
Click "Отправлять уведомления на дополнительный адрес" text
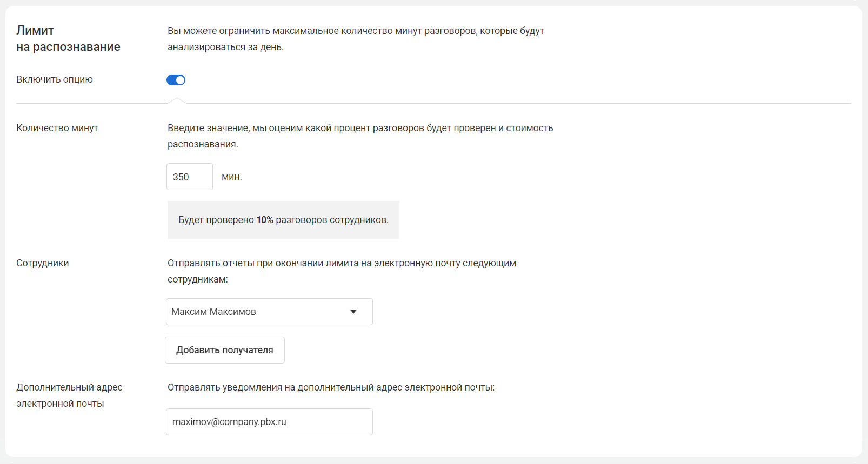(331, 387)
